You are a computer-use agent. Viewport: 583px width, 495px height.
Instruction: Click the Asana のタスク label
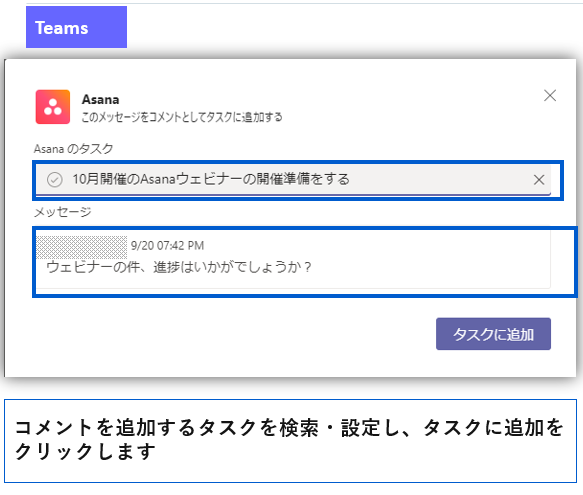pyautogui.click(x=73, y=149)
